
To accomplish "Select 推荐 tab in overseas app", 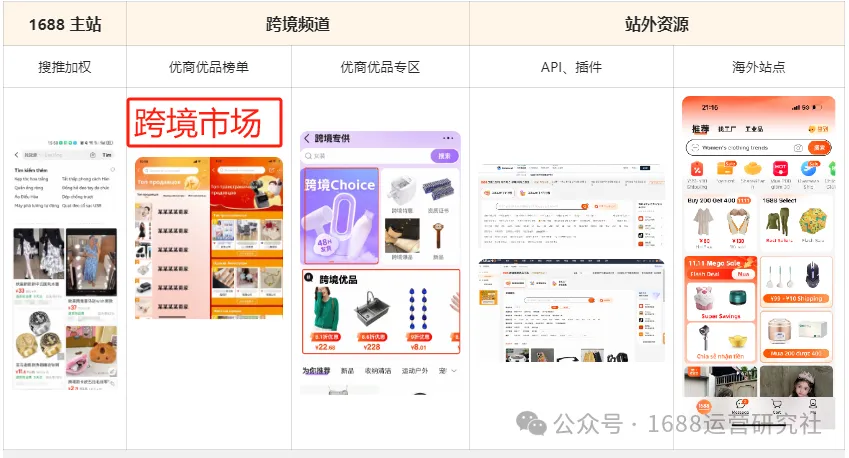I will point(700,129).
